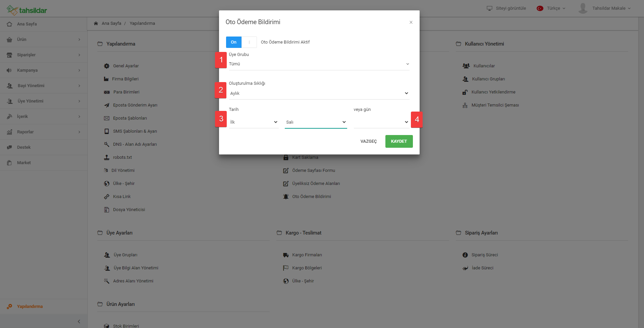The height and width of the screenshot is (328, 644).
Task: Open the Türkçe language dropdown
Action: point(551,8)
